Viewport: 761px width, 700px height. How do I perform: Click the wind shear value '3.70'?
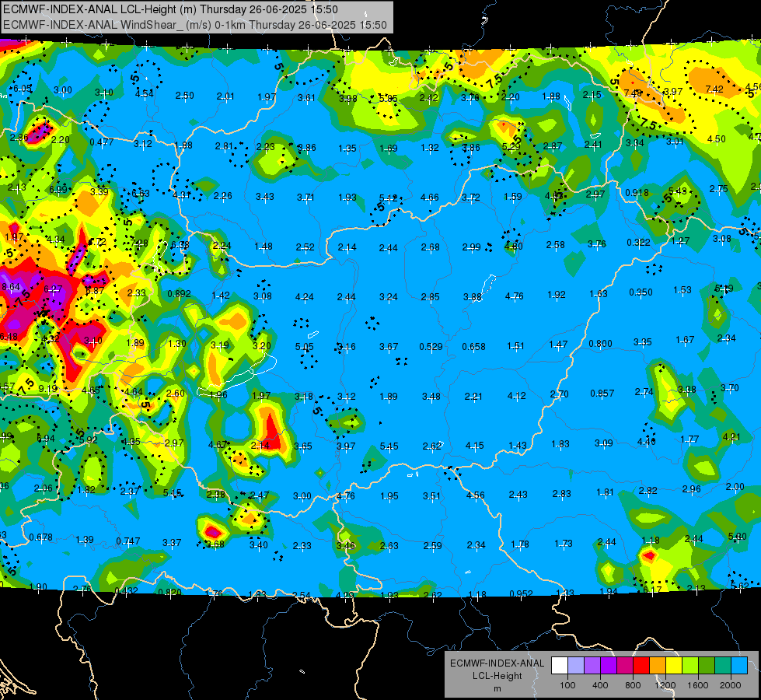pos(729,387)
